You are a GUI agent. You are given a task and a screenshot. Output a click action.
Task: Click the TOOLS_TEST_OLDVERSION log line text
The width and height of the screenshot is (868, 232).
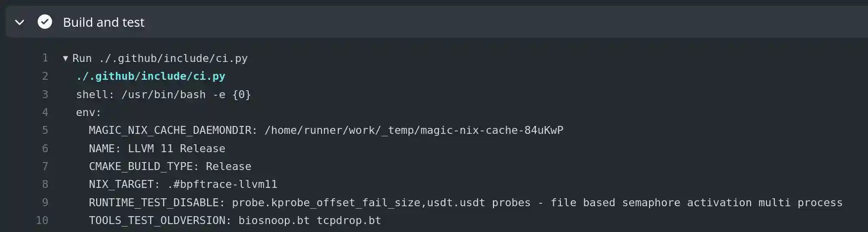[x=235, y=221]
